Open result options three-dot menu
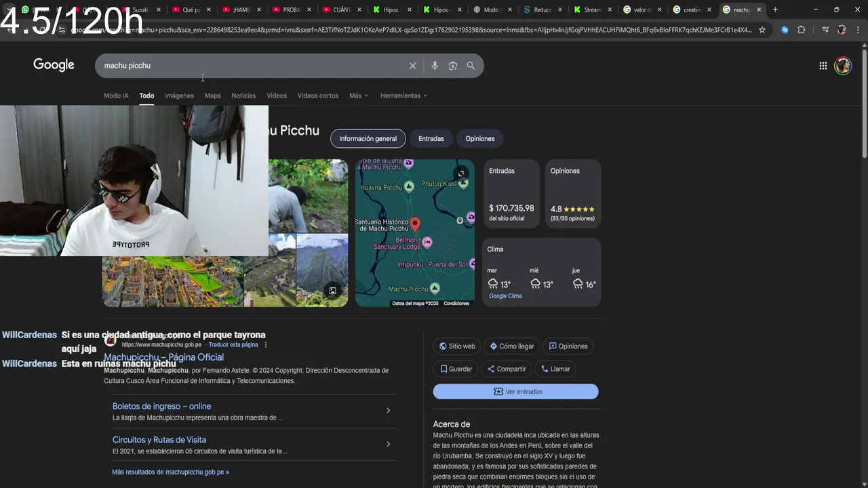Viewport: 868px width, 488px height. [266, 344]
